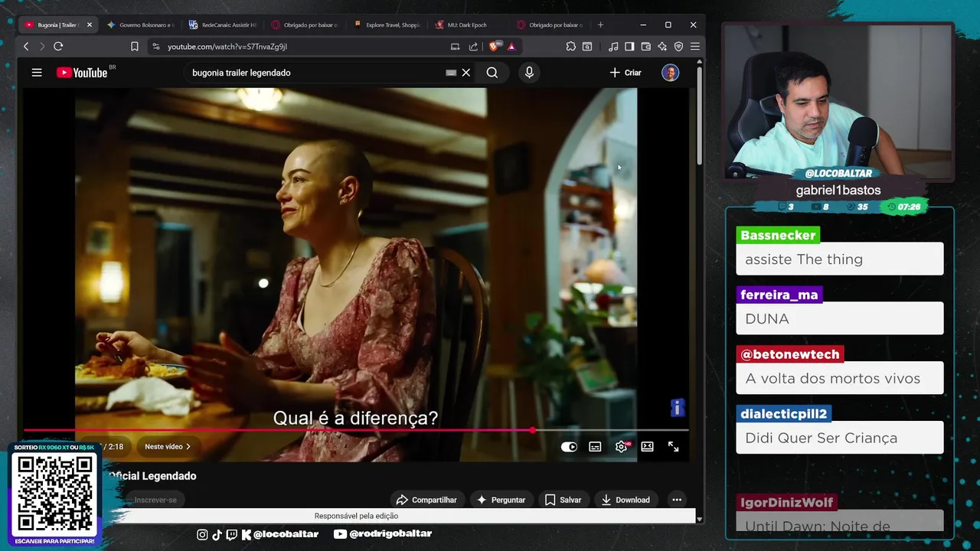Open video settings gear
This screenshot has width=980, height=551.
pos(621,447)
